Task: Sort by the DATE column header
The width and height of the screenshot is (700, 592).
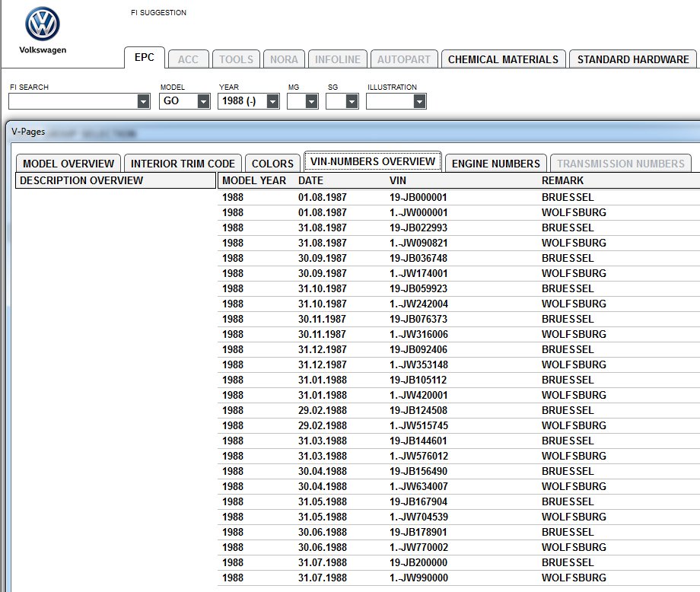Action: (x=310, y=180)
